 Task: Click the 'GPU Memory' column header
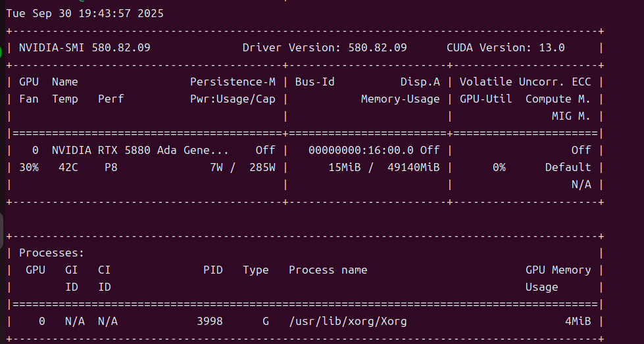click(x=558, y=270)
